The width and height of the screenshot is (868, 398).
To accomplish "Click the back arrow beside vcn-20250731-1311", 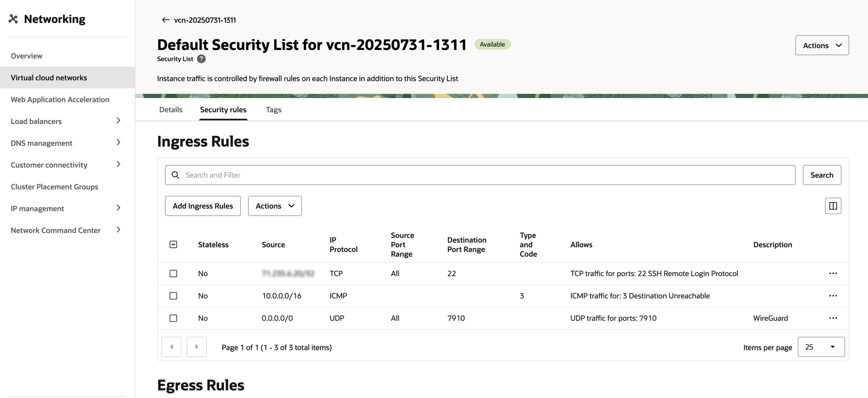I will tap(165, 20).
